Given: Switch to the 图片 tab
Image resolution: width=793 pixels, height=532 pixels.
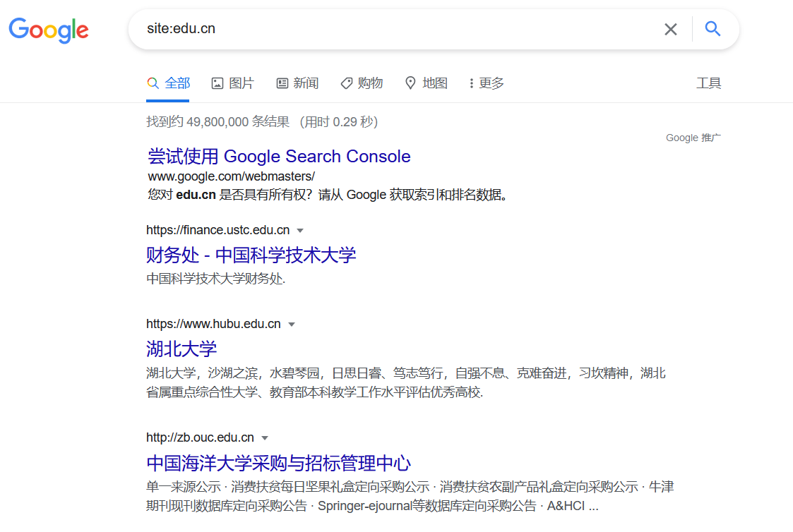Looking at the screenshot, I should point(232,83).
